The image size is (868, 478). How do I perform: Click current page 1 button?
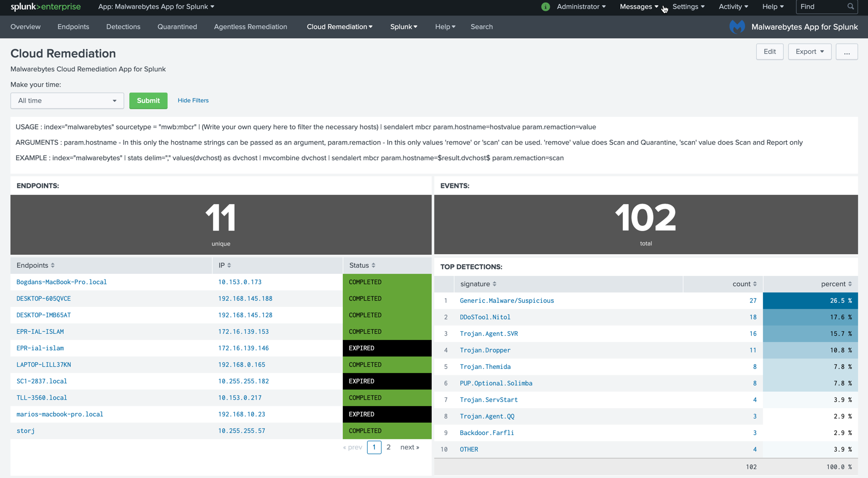(x=374, y=448)
